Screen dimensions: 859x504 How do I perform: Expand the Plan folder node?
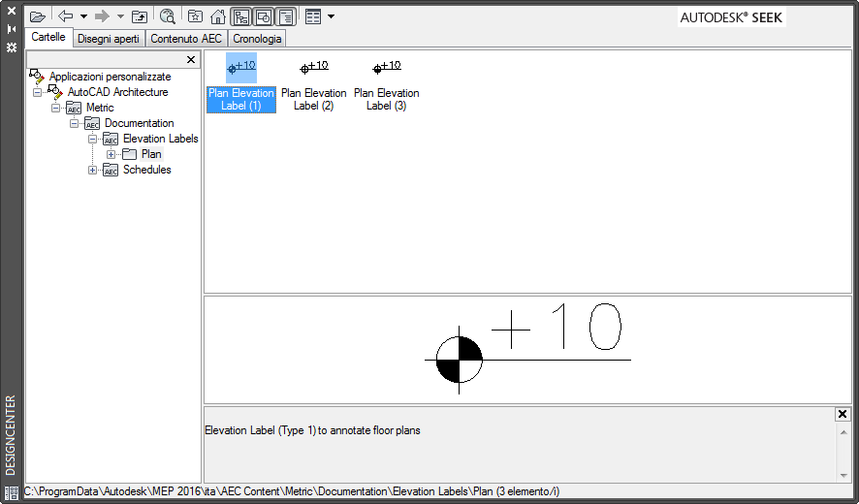[x=111, y=154]
